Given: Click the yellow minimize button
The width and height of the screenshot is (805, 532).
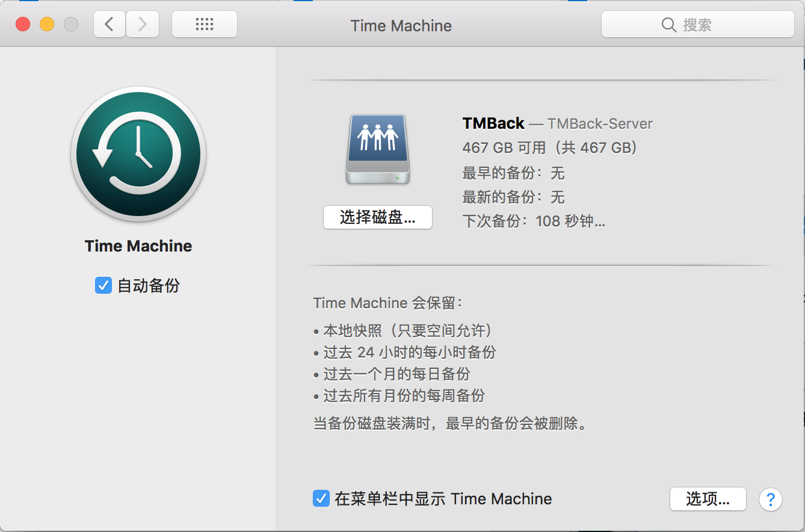Looking at the screenshot, I should point(46,23).
